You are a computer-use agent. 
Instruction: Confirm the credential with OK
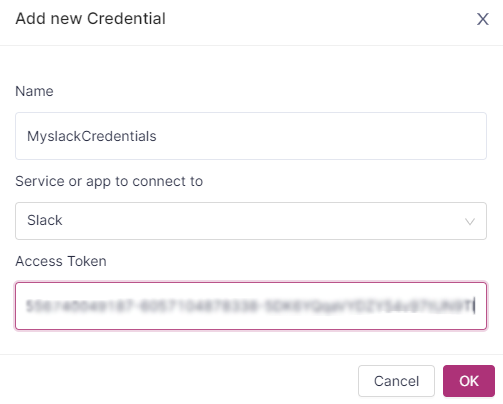[x=469, y=381]
